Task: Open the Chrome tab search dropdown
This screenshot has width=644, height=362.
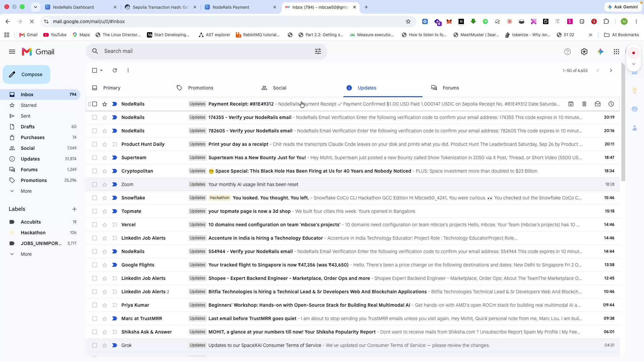Action: (35, 7)
